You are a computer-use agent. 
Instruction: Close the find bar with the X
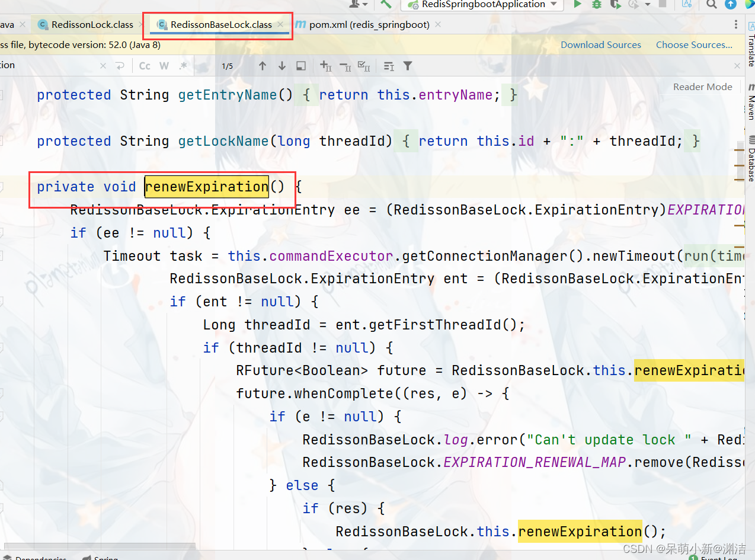tap(737, 66)
